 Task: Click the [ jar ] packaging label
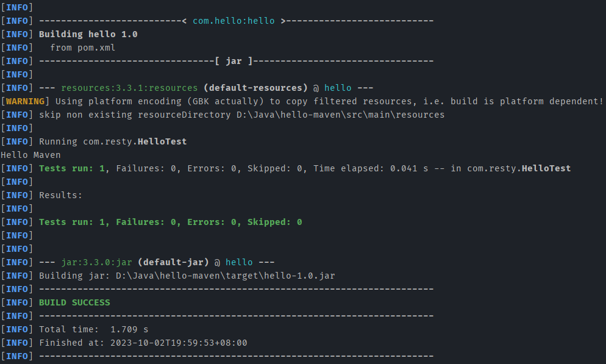pyautogui.click(x=233, y=61)
